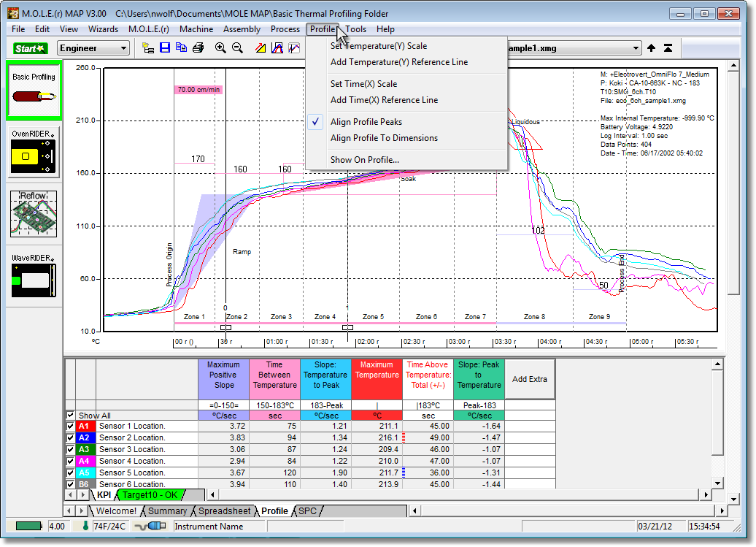Select the Reflow sidebar icon

[x=34, y=214]
